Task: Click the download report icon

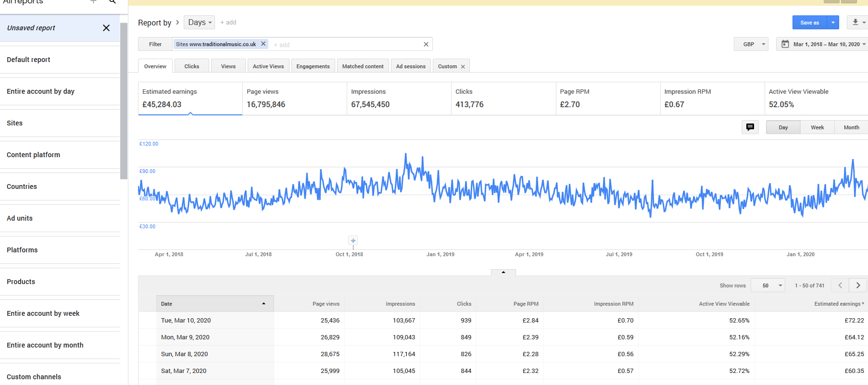Action: coord(855,22)
